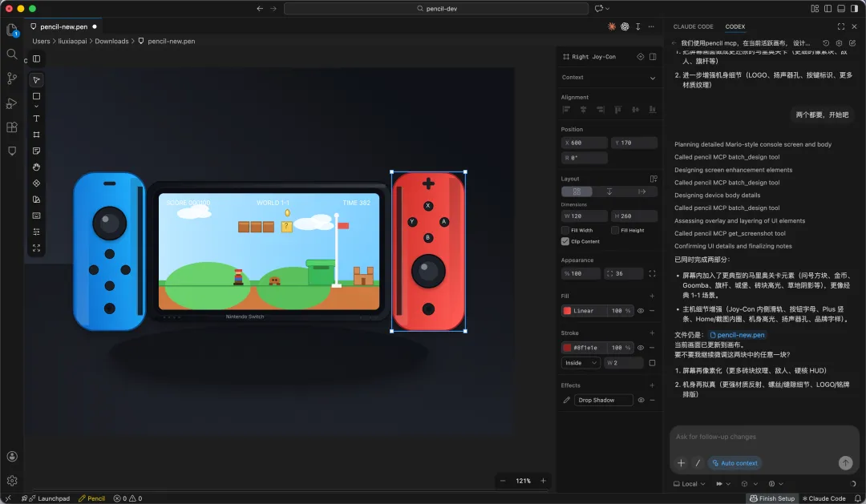The image size is (866, 504).
Task: Enable the Fill Width checkbox
Action: [565, 230]
